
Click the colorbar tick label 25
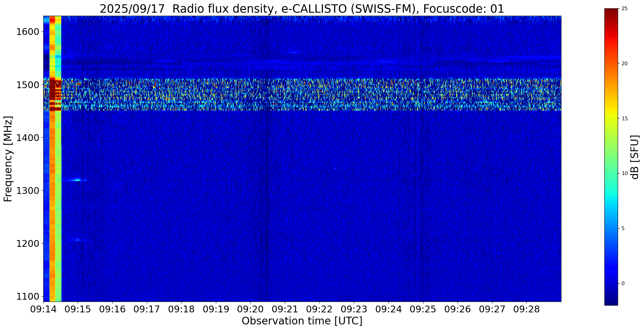coord(625,9)
